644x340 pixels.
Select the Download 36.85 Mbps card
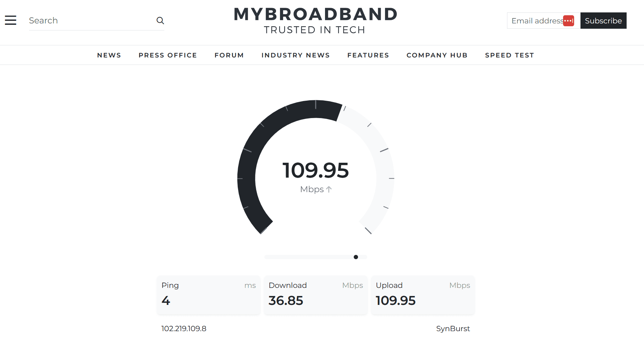coord(315,295)
